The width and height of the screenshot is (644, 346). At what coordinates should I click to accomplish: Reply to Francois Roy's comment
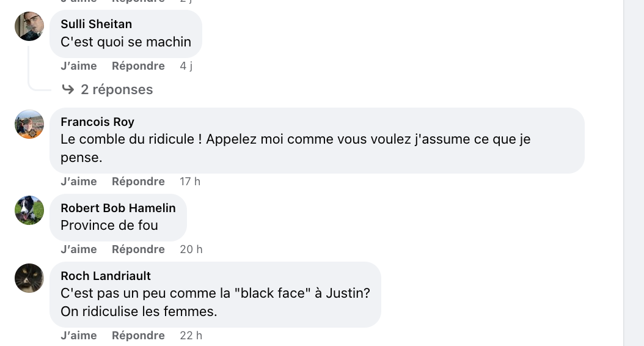click(138, 181)
